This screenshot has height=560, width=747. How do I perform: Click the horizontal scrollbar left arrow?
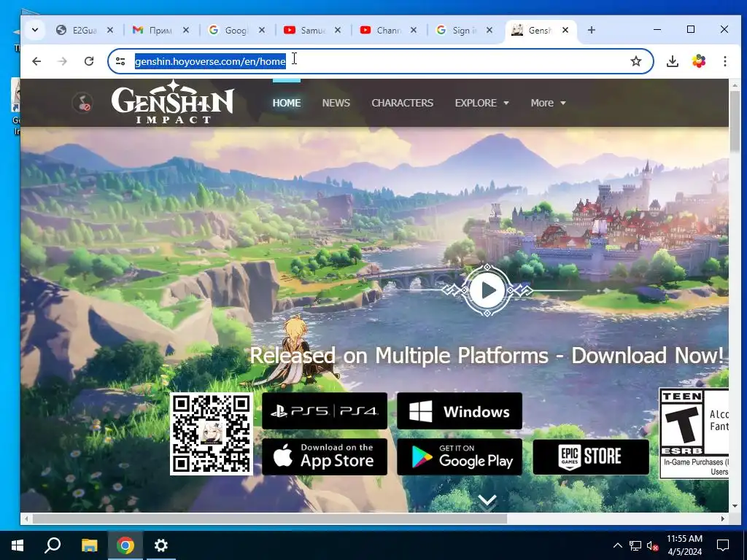(26, 518)
